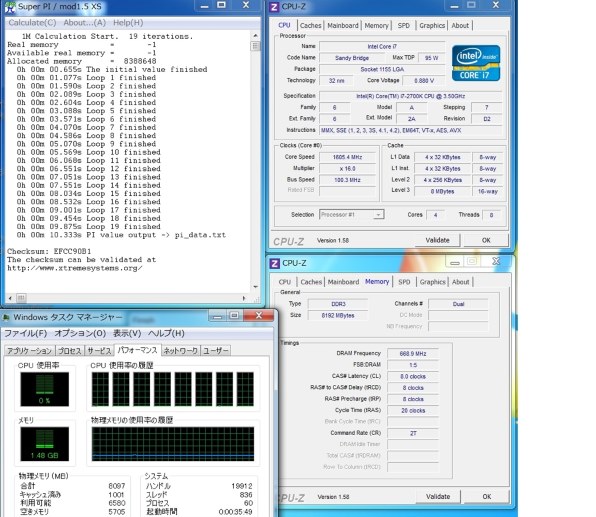Select Caches tab in lower CPU-Z window
This screenshot has width=596, height=517.
(x=311, y=282)
